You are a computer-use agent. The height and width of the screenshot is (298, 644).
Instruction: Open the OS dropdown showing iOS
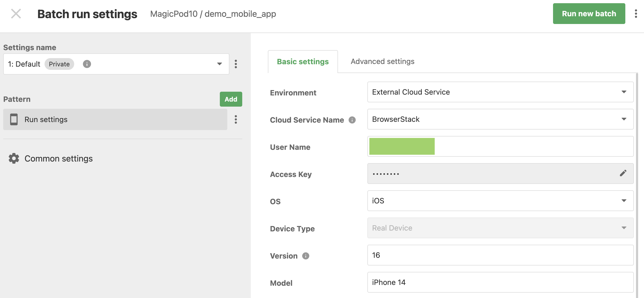click(x=500, y=201)
